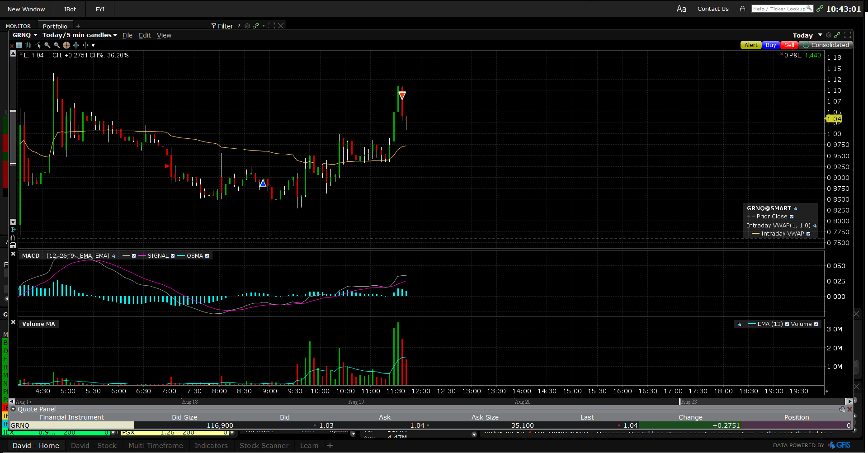
Task: Close the Volume MA study panel
Action: (x=13, y=322)
